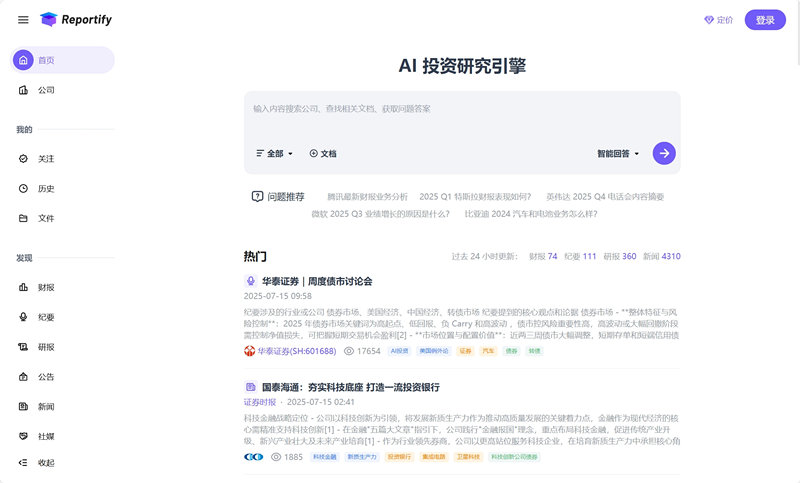The width and height of the screenshot is (800, 483).
Task: Click the 收起 collapse arrow icon
Action: (23, 463)
